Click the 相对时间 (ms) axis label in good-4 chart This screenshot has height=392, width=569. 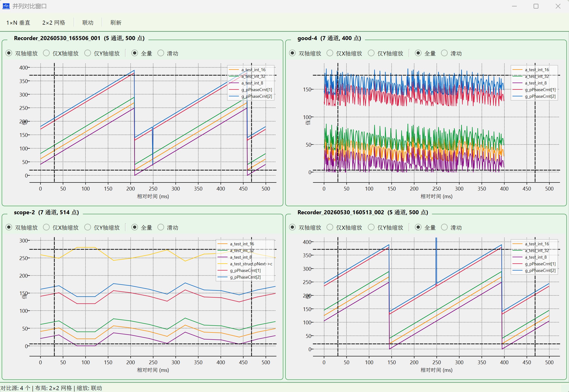point(436,196)
